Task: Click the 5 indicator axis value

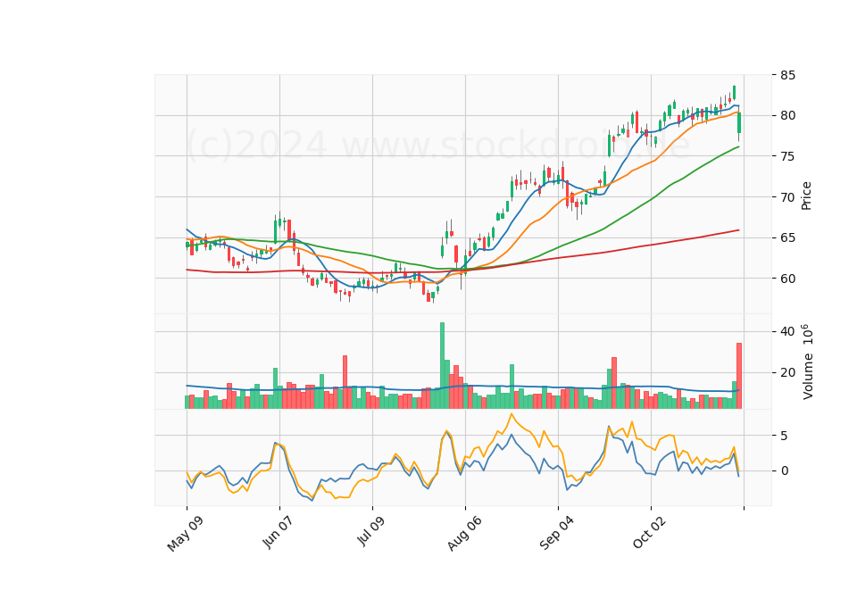Action: click(x=785, y=436)
